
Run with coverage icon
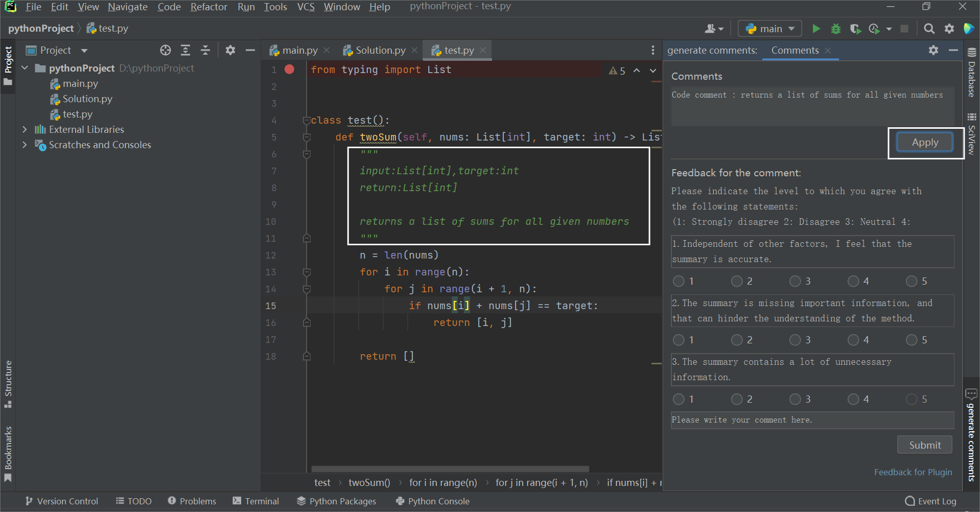click(x=855, y=29)
